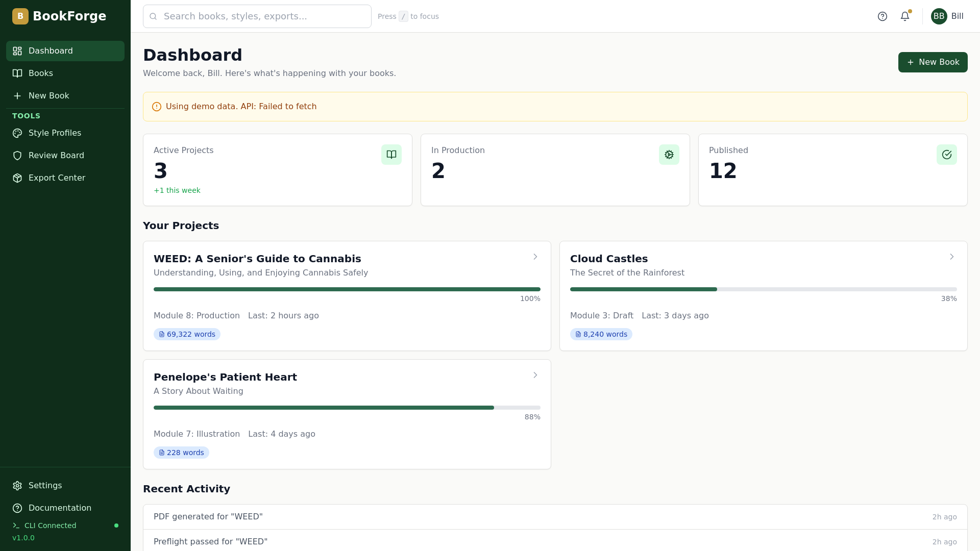Click the 69,322 words badge
This screenshot has width=980, height=551.
tap(187, 334)
